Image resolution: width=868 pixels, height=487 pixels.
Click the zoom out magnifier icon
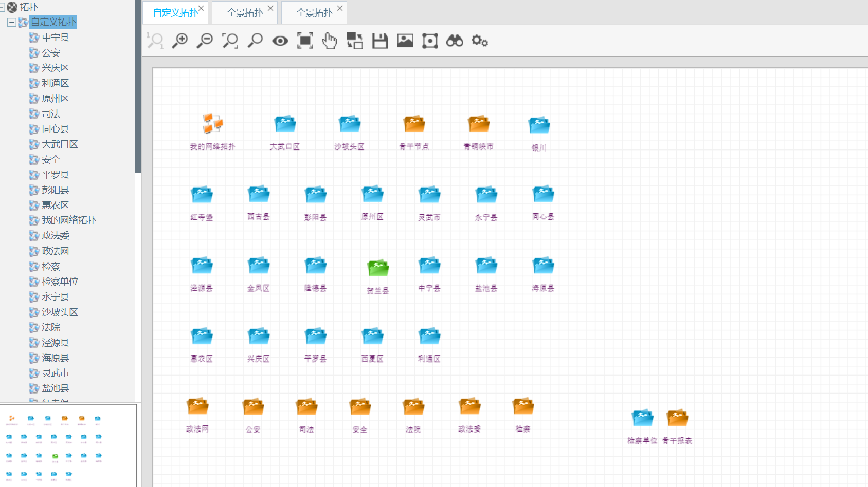point(205,41)
